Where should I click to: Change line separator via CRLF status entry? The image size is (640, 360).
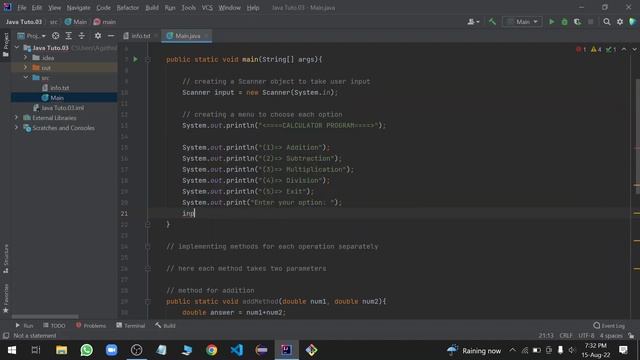click(x=566, y=336)
